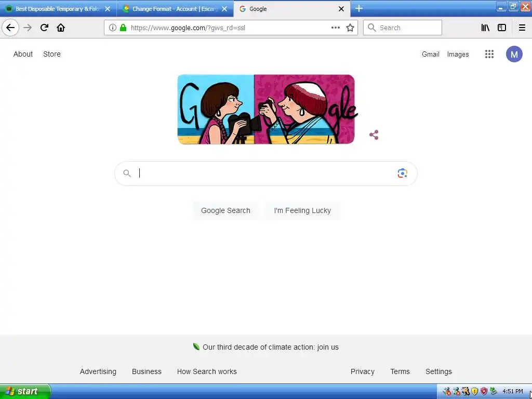
Task: Open the Store link
Action: (52, 54)
